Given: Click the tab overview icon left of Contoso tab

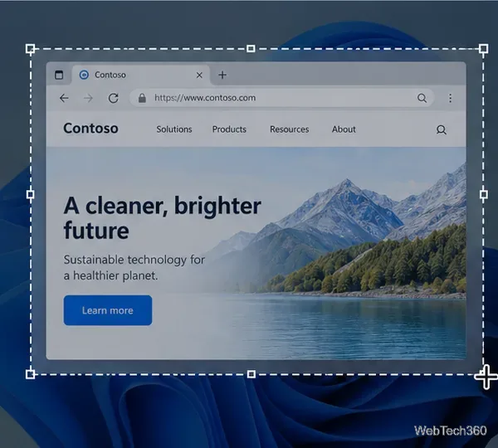Looking at the screenshot, I should pyautogui.click(x=59, y=75).
